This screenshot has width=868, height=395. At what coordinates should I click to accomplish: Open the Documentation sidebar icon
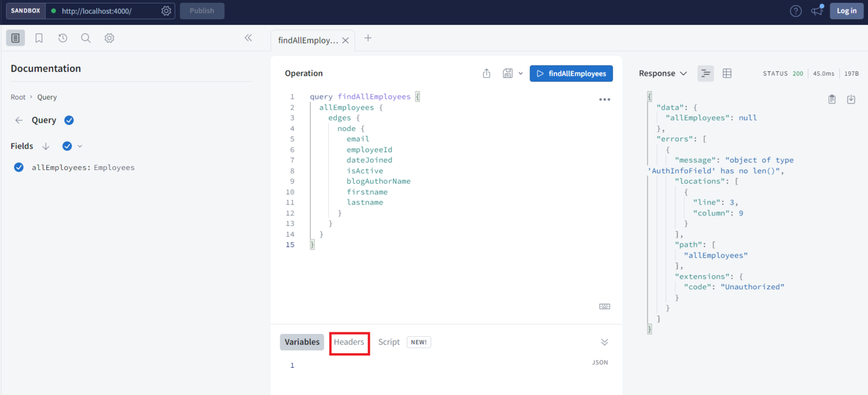click(15, 38)
